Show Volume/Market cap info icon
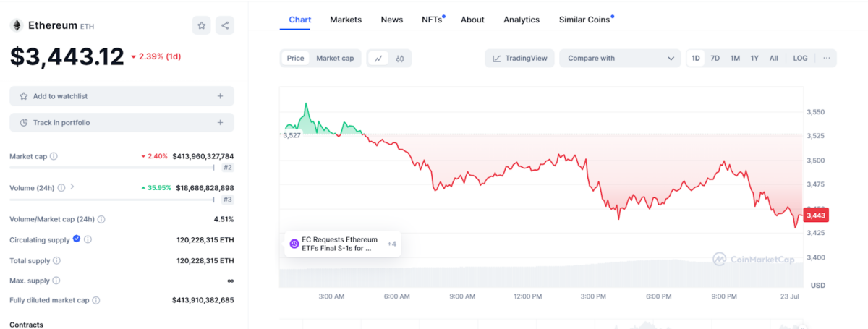The width and height of the screenshot is (868, 329). point(101,219)
